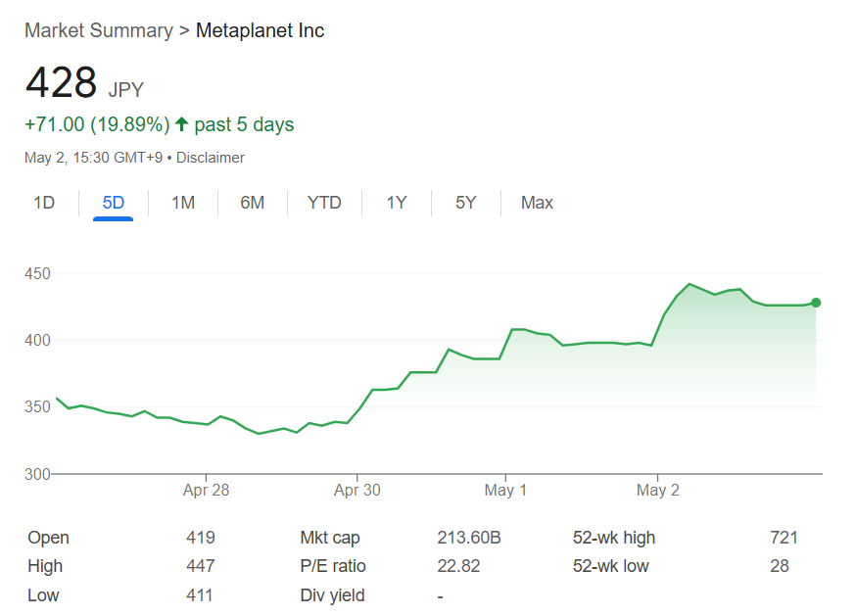Click the active 5D tab
The image size is (856, 616).
click(x=114, y=203)
